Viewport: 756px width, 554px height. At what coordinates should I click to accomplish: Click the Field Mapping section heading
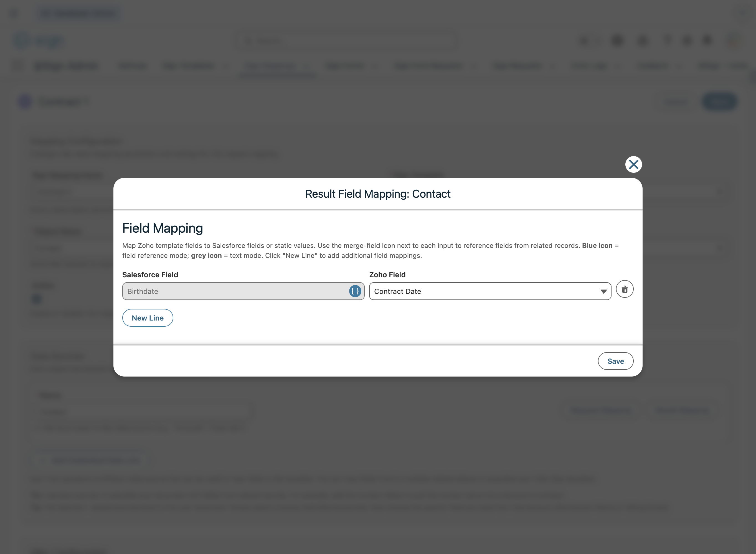point(162,228)
